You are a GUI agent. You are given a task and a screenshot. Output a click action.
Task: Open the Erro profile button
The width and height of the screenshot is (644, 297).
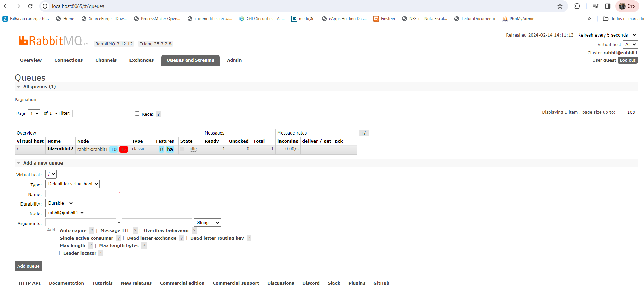click(x=627, y=6)
